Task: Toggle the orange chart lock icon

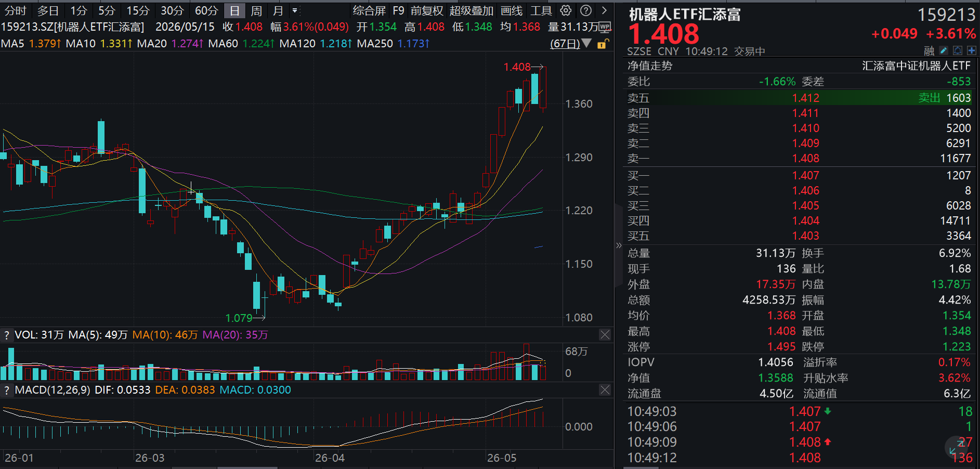Action: click(x=602, y=44)
